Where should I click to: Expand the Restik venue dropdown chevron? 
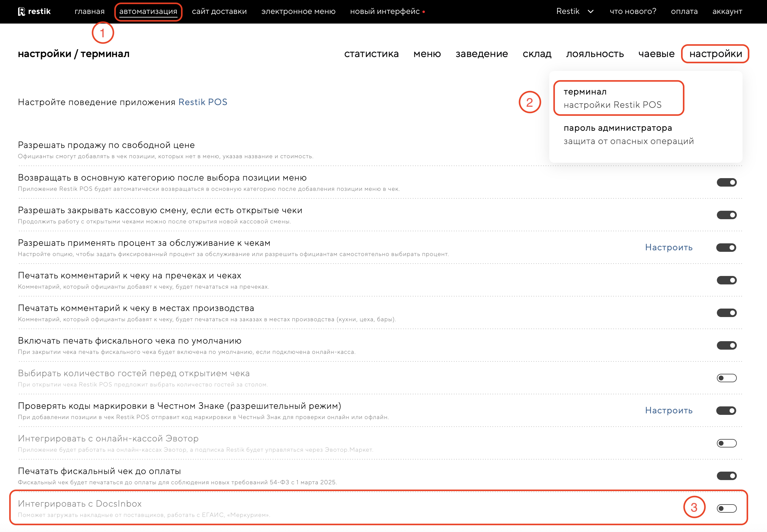coord(590,11)
